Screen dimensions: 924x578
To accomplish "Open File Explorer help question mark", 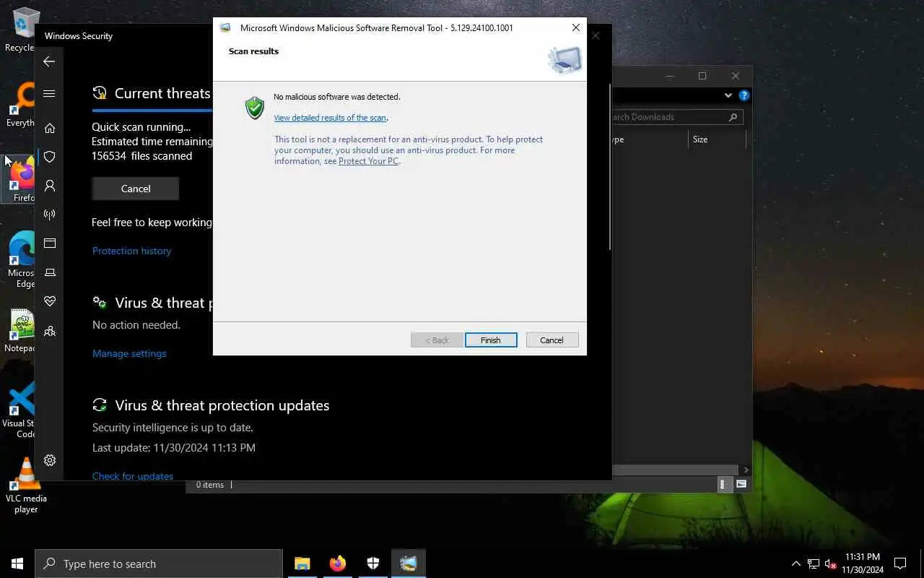I will point(744,95).
